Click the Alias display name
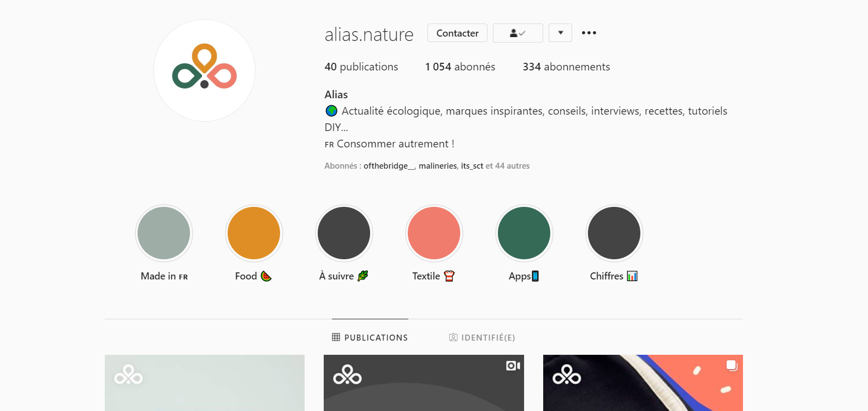868x411 pixels. (x=336, y=94)
